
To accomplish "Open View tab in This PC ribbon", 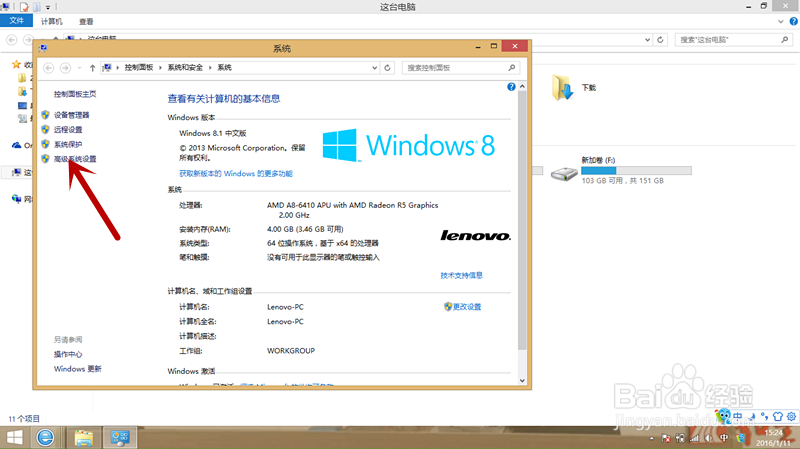I will (x=86, y=21).
